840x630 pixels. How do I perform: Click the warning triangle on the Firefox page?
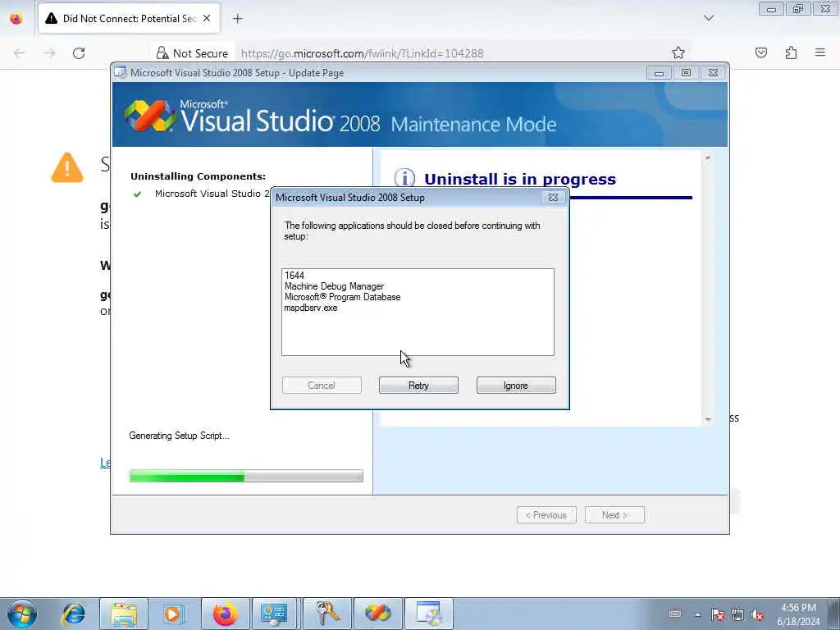point(67,167)
